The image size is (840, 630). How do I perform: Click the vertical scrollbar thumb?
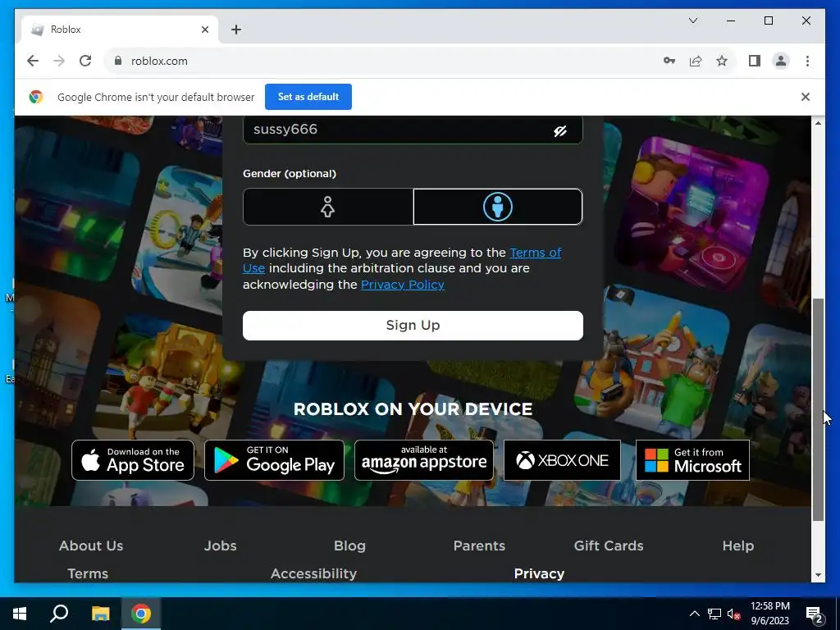point(818,409)
